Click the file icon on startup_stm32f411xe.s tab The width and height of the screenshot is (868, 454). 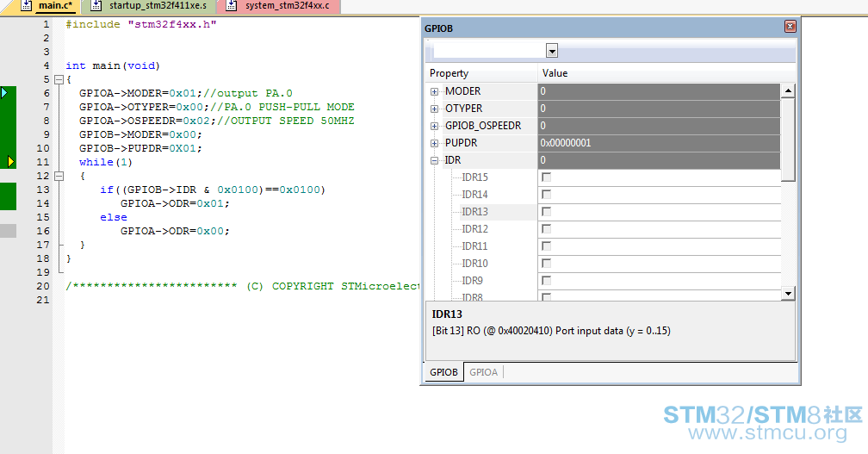[96, 6]
